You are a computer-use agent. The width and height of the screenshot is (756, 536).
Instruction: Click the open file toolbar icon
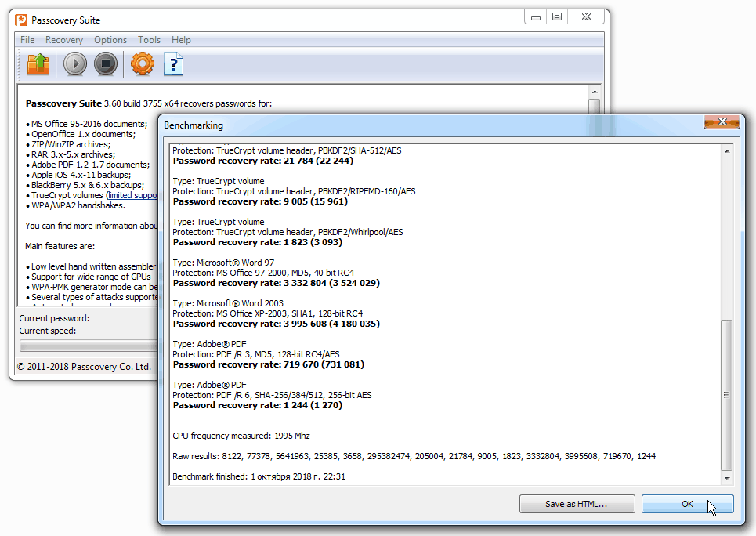point(38,64)
